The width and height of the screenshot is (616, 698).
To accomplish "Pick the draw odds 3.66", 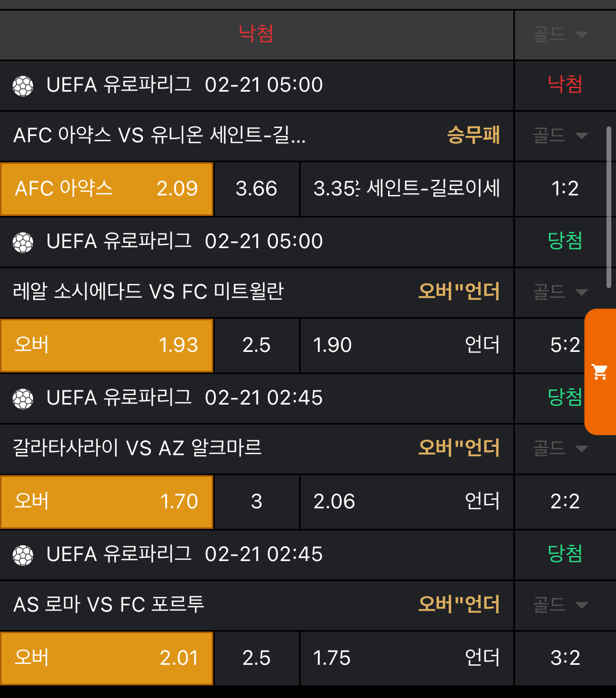I will click(x=256, y=189).
